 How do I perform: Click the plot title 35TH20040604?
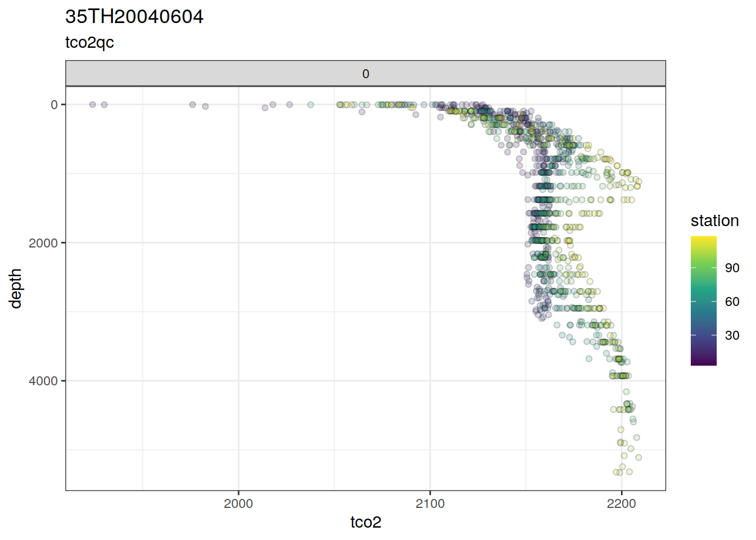coord(134,17)
